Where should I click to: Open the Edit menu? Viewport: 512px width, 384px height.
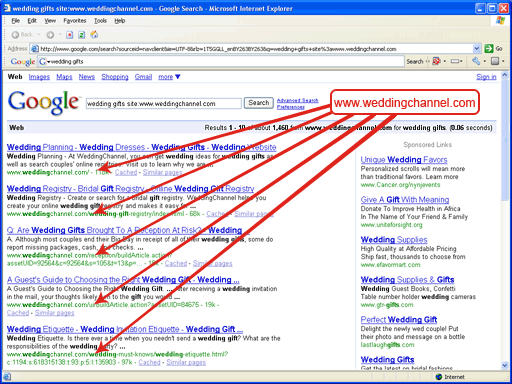(x=32, y=21)
